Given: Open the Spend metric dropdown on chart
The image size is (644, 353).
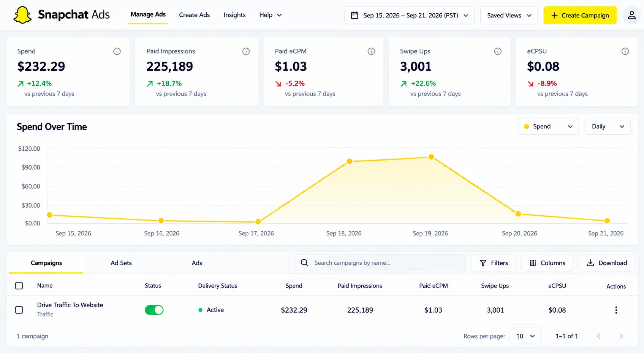Looking at the screenshot, I should tap(548, 126).
